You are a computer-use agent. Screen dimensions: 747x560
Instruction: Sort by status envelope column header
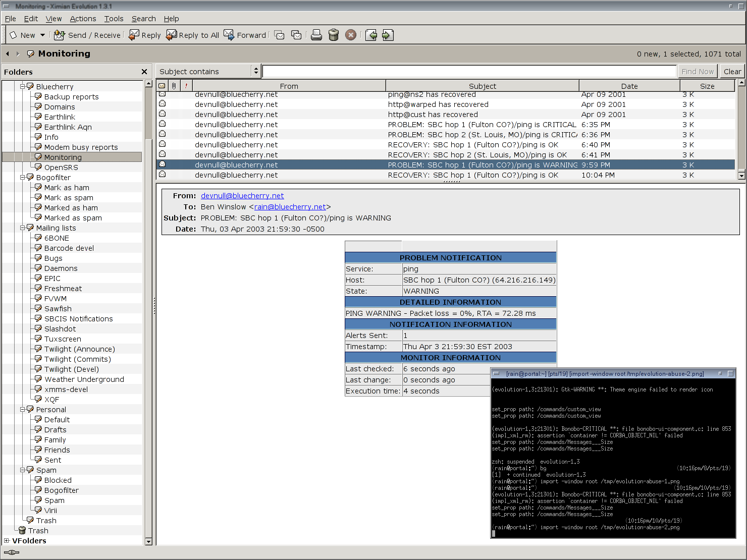pyautogui.click(x=162, y=86)
